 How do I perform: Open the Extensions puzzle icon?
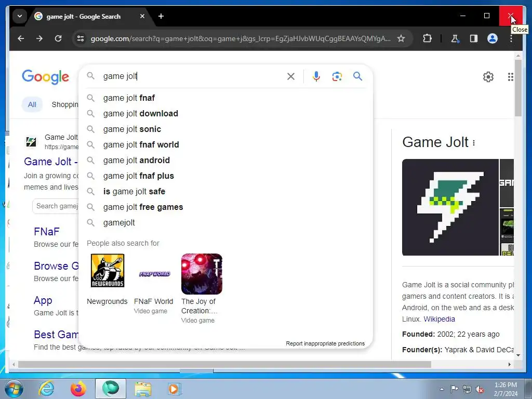tap(427, 38)
